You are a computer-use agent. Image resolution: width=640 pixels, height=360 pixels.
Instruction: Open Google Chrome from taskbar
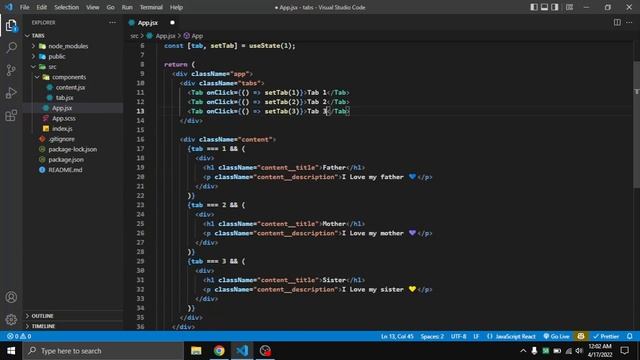point(219,351)
